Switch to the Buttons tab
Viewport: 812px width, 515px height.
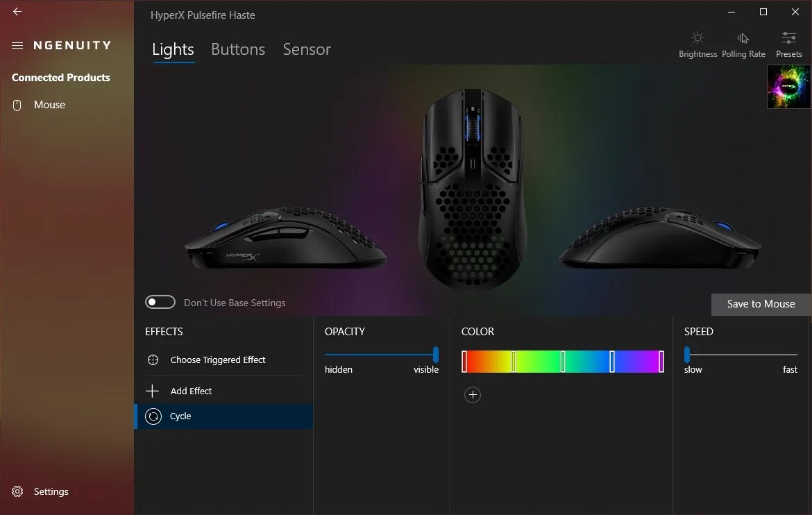pos(237,49)
